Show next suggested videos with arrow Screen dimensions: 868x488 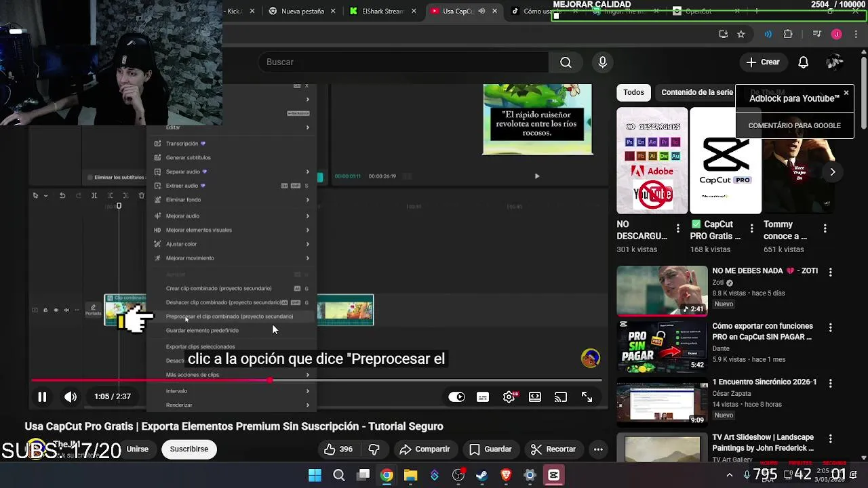pos(833,171)
